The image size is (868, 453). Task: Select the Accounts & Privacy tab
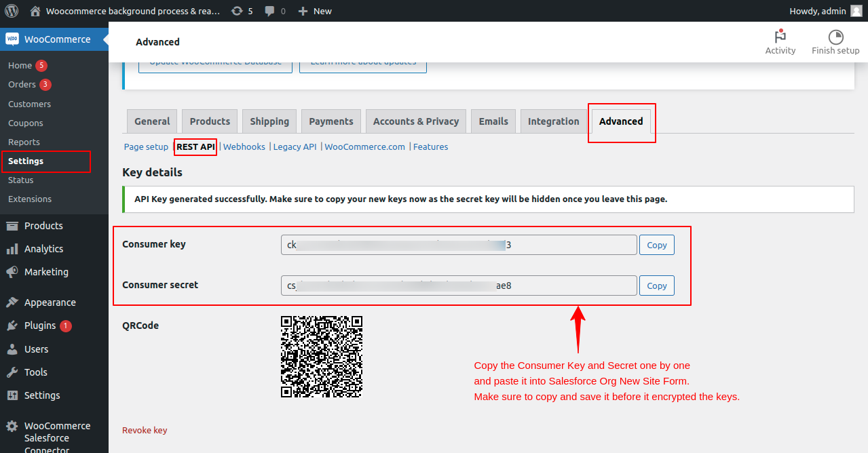click(416, 121)
